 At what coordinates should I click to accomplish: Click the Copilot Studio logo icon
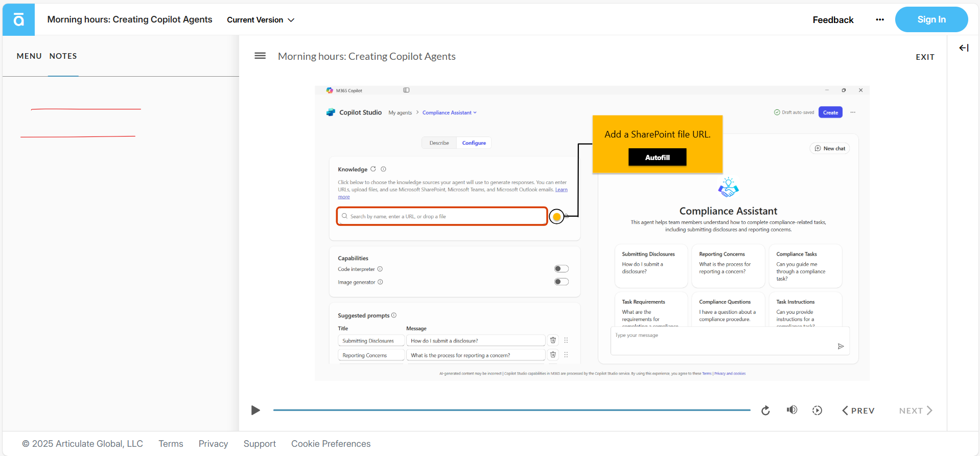click(x=331, y=112)
